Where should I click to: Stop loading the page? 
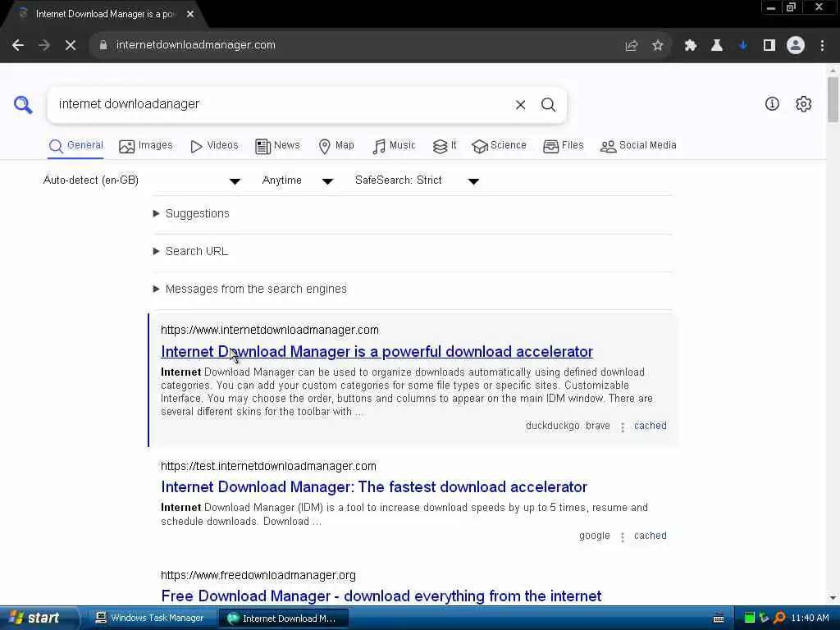click(71, 46)
